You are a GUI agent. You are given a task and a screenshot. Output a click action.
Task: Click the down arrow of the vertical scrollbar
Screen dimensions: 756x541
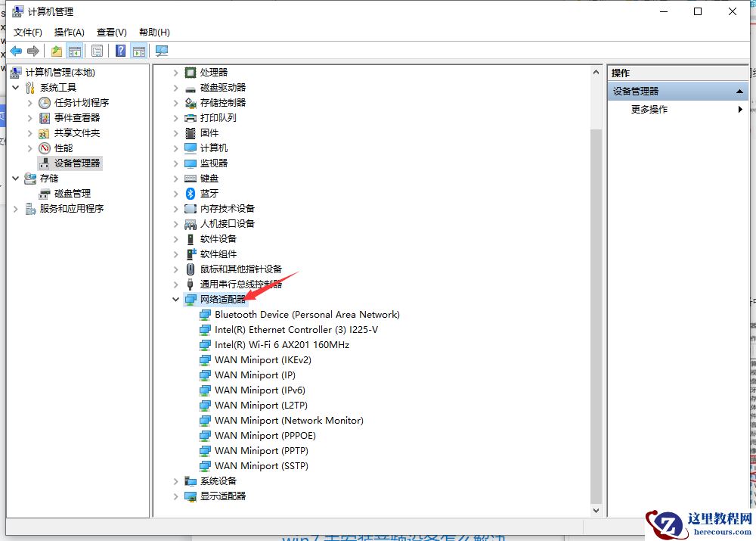coord(596,509)
